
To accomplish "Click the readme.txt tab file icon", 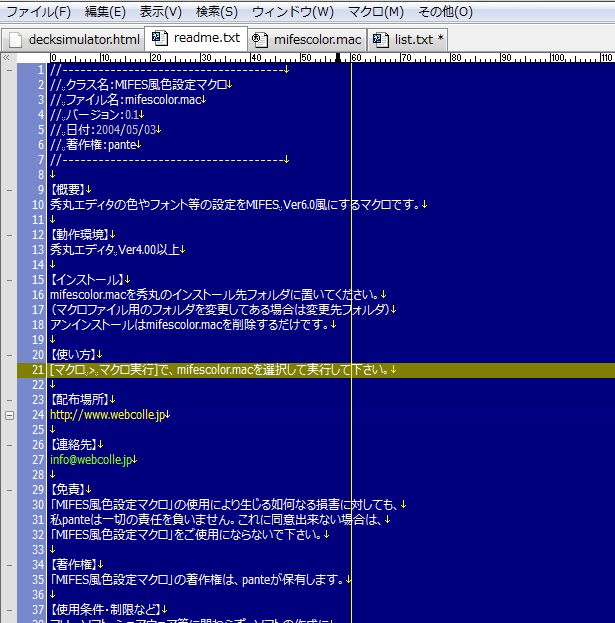I will (x=160, y=38).
